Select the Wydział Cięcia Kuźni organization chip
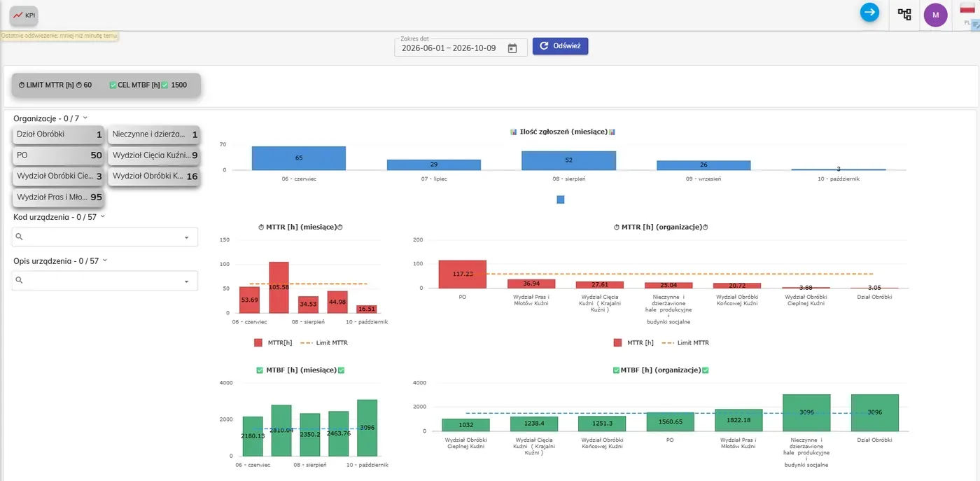Viewport: 980px width, 481px height. click(x=155, y=155)
